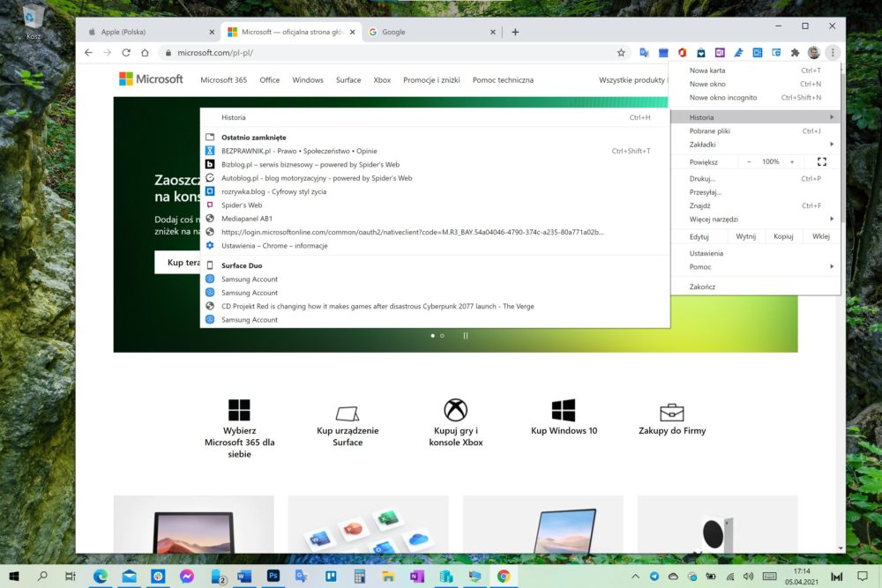Click the Kup Windows 10 link
The width and height of the screenshot is (882, 588).
click(564, 430)
